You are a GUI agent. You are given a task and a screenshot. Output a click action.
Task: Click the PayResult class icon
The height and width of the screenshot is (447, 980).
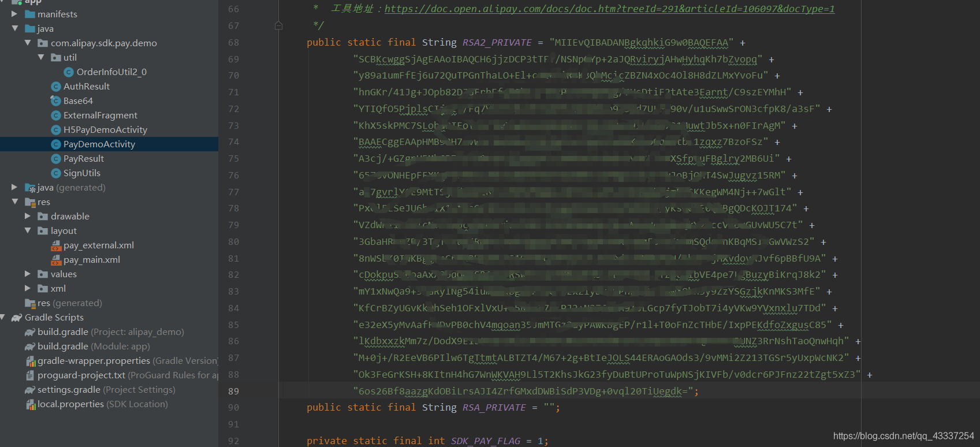coord(56,159)
